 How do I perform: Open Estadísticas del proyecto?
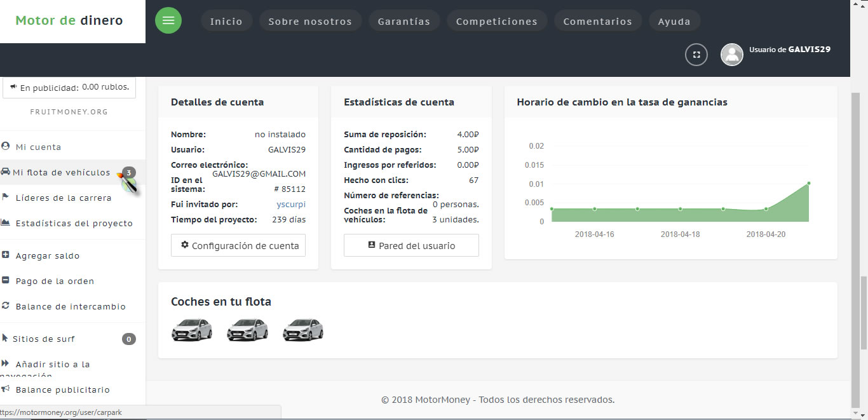(x=74, y=223)
